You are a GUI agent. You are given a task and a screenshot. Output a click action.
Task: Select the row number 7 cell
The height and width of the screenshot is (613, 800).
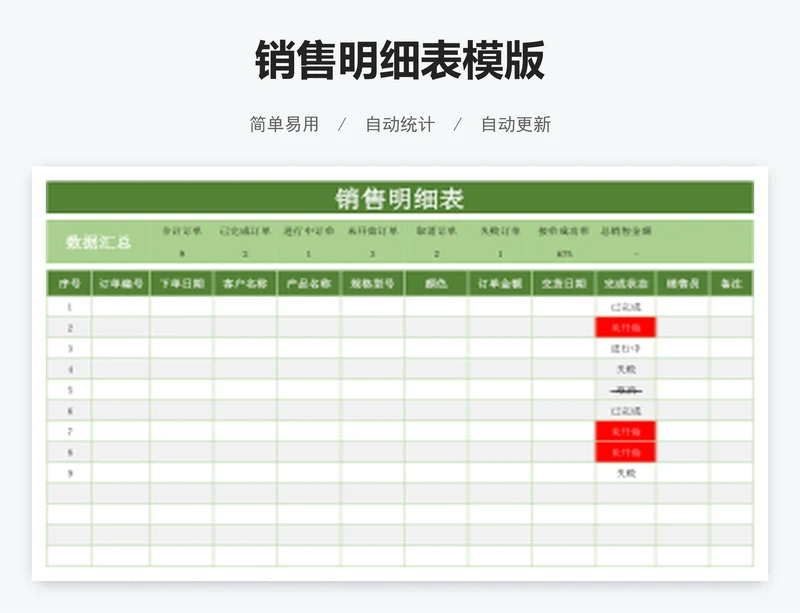coord(69,431)
